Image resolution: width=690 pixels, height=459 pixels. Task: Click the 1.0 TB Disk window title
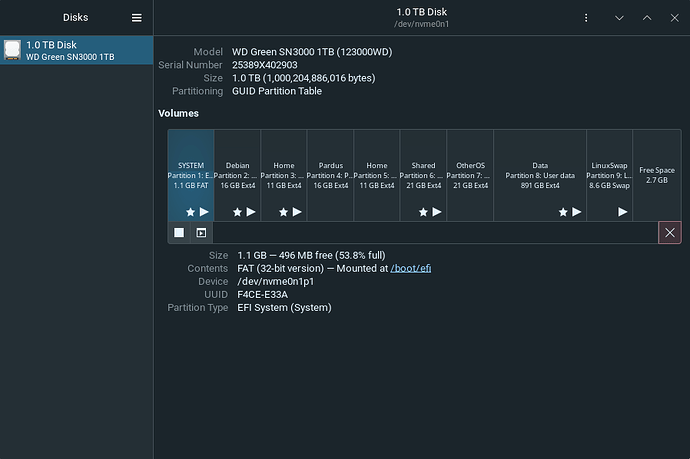422,12
